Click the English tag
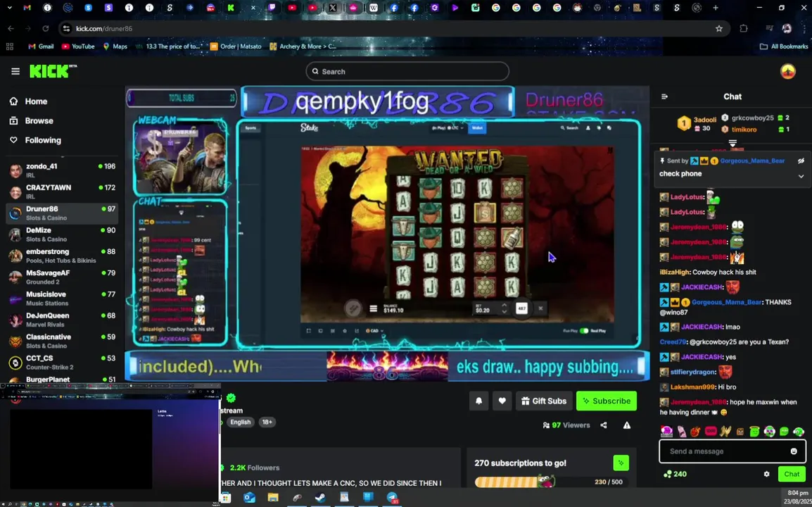Viewport: 812px width, 507px height. pos(240,422)
